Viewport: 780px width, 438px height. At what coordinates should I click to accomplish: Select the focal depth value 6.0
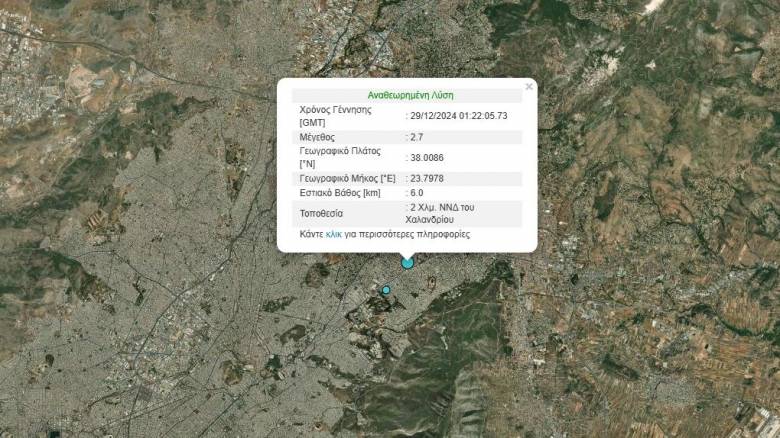pos(418,193)
